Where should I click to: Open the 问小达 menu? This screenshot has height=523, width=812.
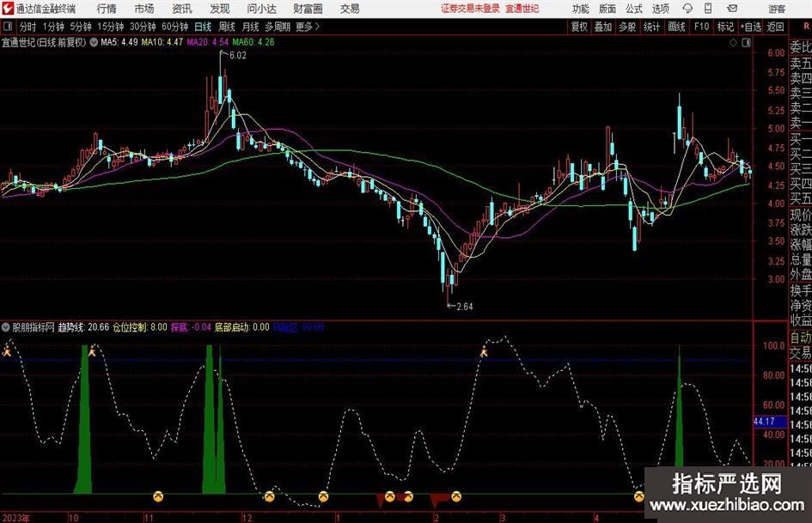pos(261,9)
